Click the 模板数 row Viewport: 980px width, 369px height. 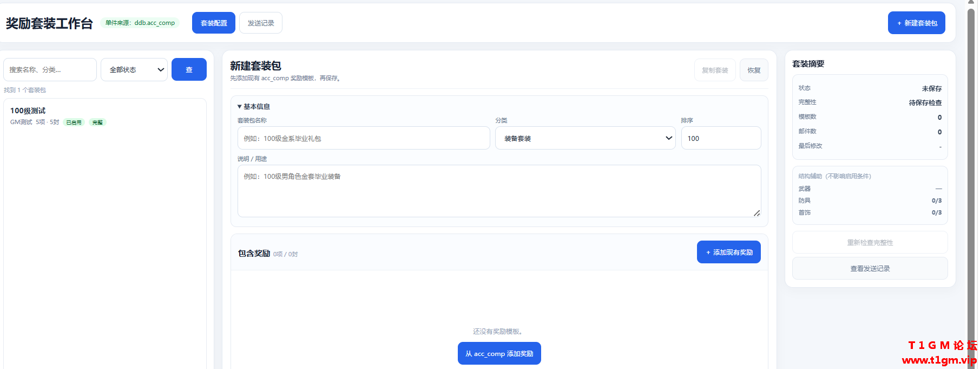(870, 116)
